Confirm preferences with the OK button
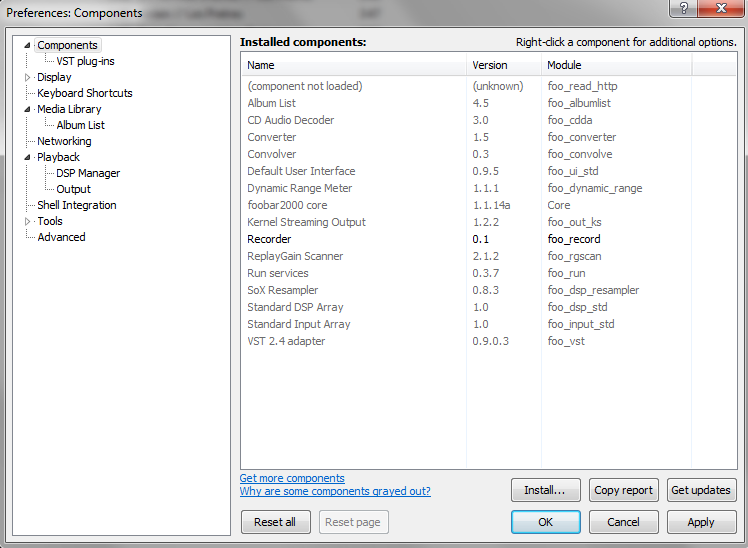Image resolution: width=748 pixels, height=548 pixels. 546,522
